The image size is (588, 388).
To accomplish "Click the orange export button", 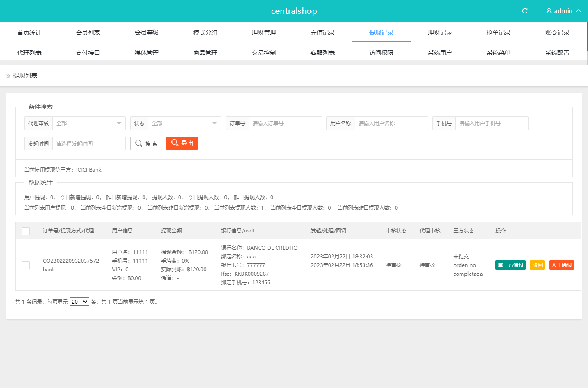I will 182,143.
